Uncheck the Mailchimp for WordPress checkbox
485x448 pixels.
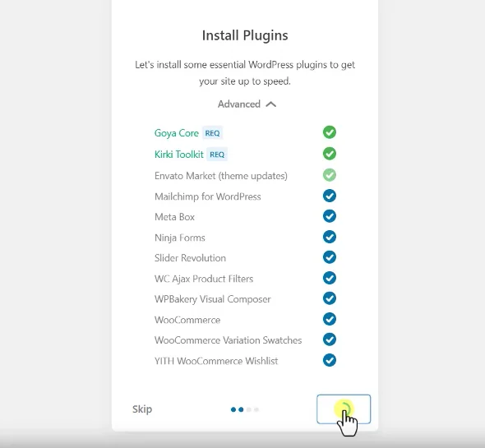tap(330, 196)
